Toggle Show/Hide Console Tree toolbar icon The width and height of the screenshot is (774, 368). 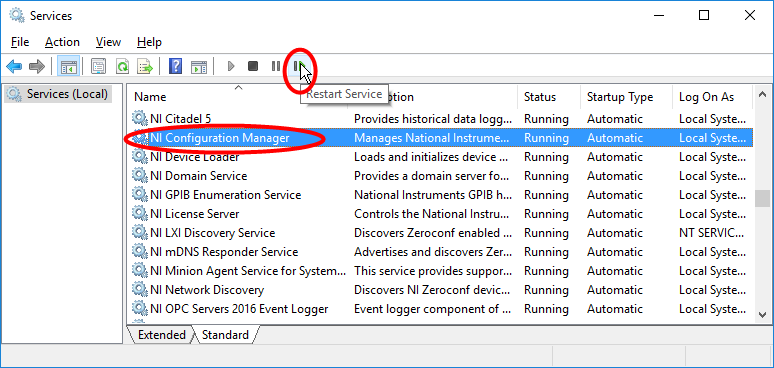tap(69, 66)
